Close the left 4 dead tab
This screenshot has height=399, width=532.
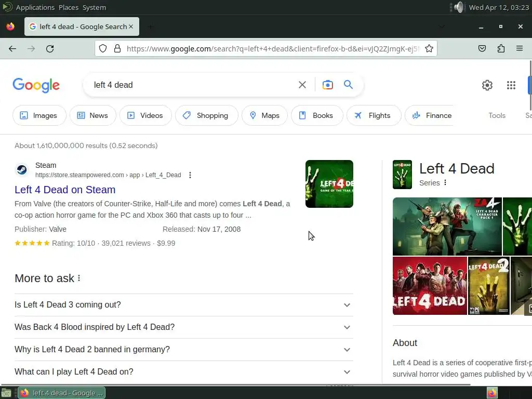[x=131, y=26]
